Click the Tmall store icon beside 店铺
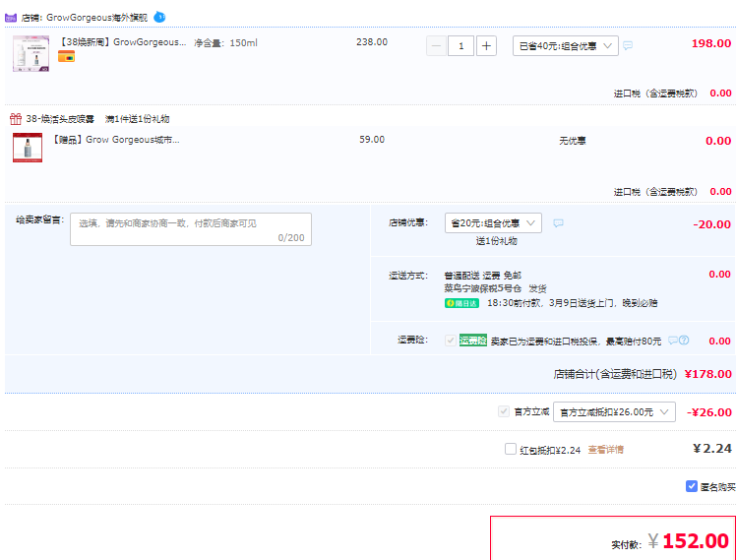Viewport: 736px width, 560px height. click(10, 18)
